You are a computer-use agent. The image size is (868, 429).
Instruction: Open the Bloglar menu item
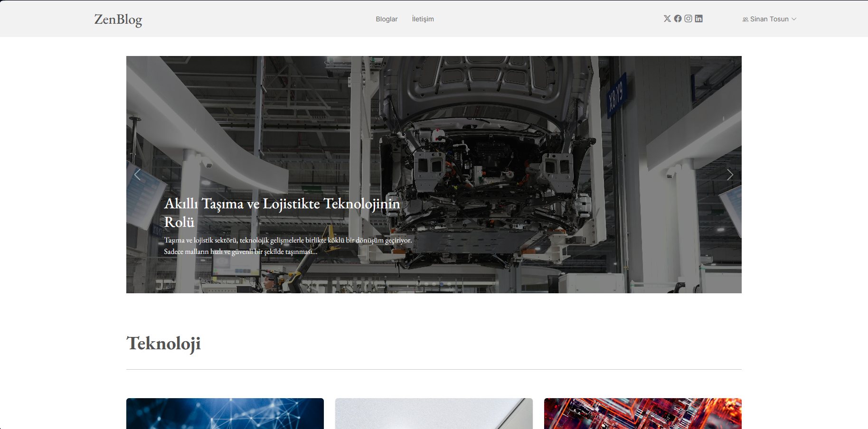[387, 19]
